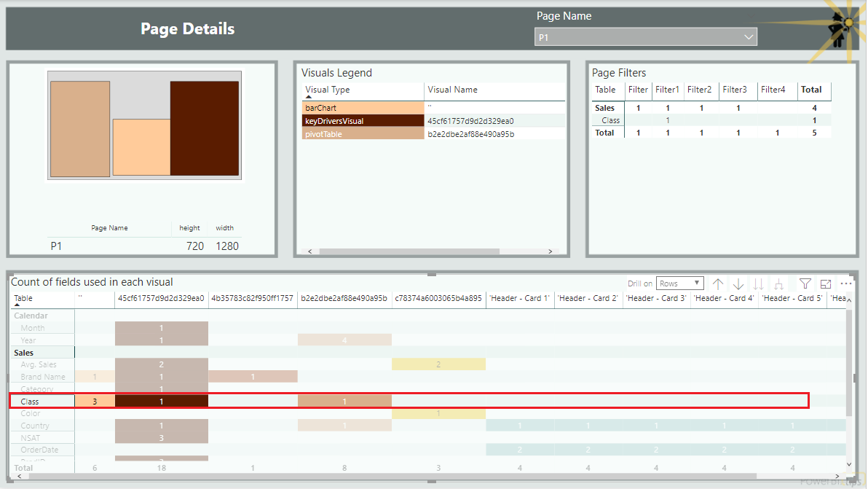Open the Page Name dropdown

coord(749,36)
